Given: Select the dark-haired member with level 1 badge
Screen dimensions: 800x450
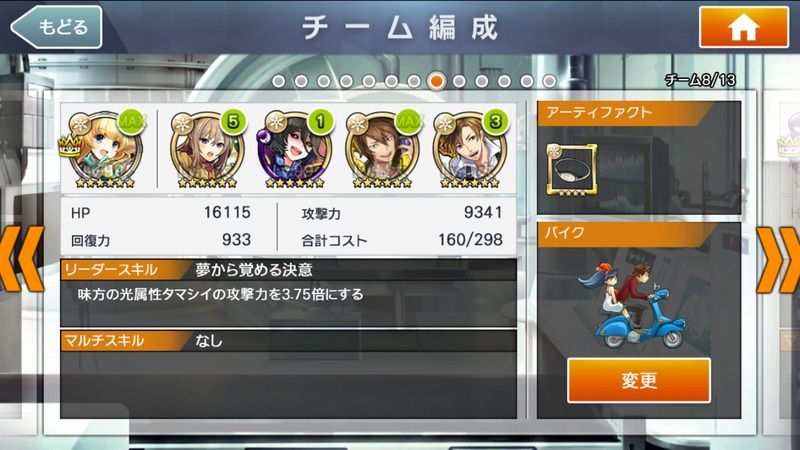Looking at the screenshot, I should point(296,149).
